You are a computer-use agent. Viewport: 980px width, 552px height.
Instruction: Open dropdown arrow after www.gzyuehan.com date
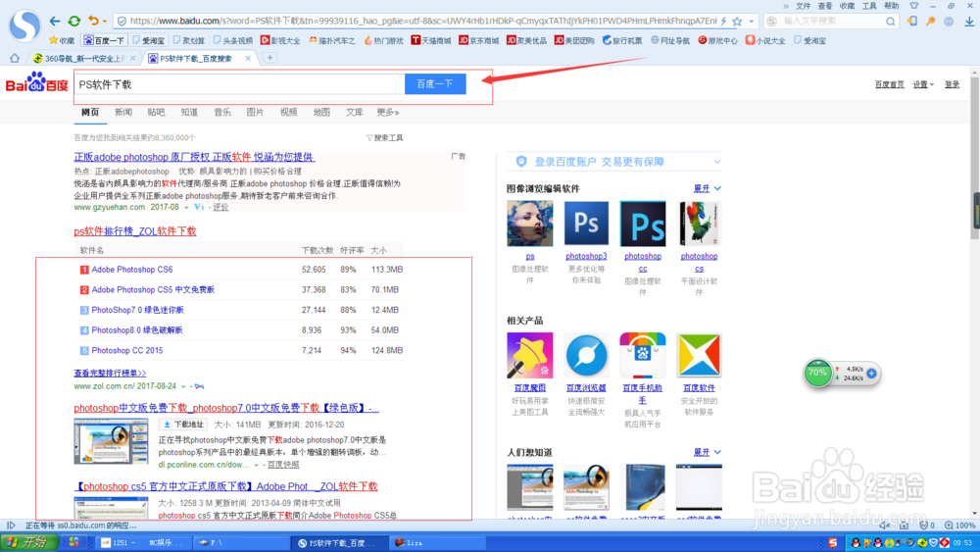click(x=186, y=207)
